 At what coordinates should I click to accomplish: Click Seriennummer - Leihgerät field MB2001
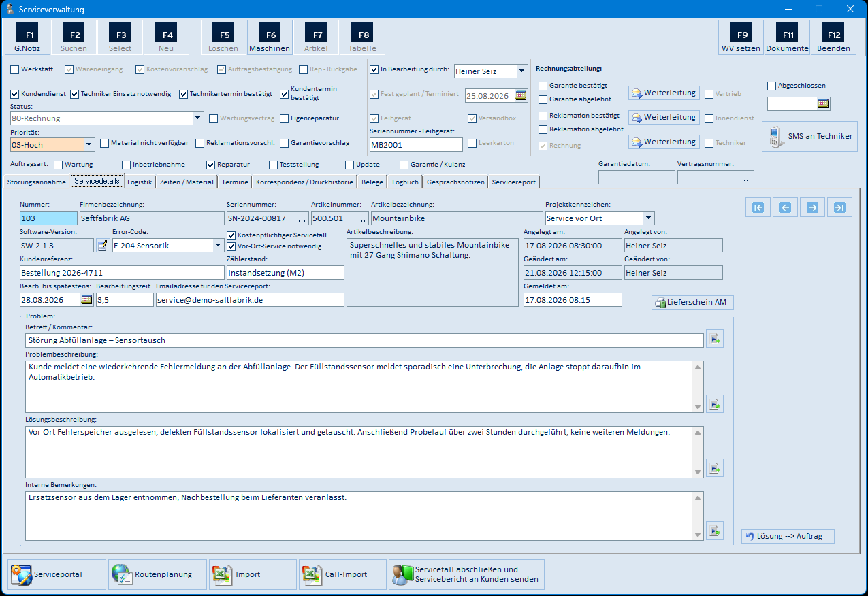point(416,144)
